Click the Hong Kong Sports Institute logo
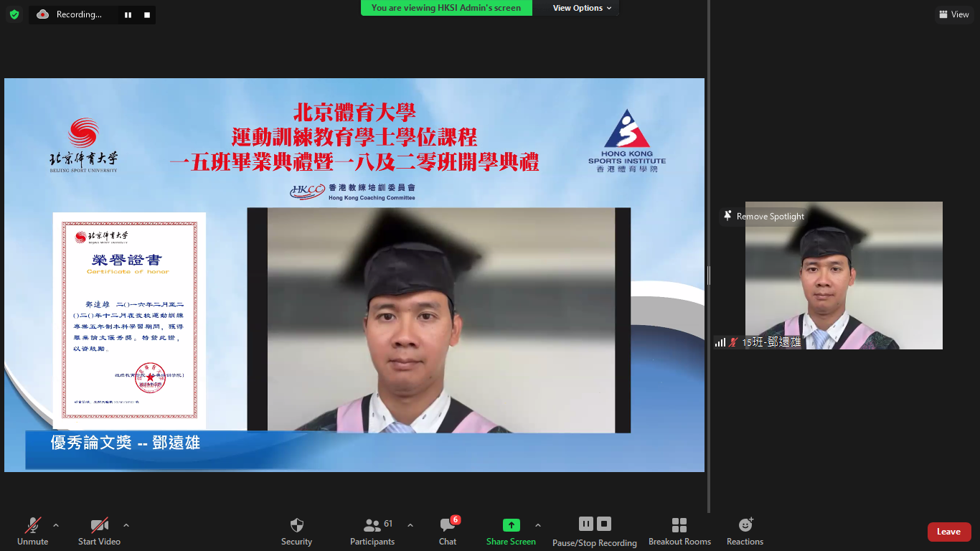The height and width of the screenshot is (551, 980). point(627,141)
